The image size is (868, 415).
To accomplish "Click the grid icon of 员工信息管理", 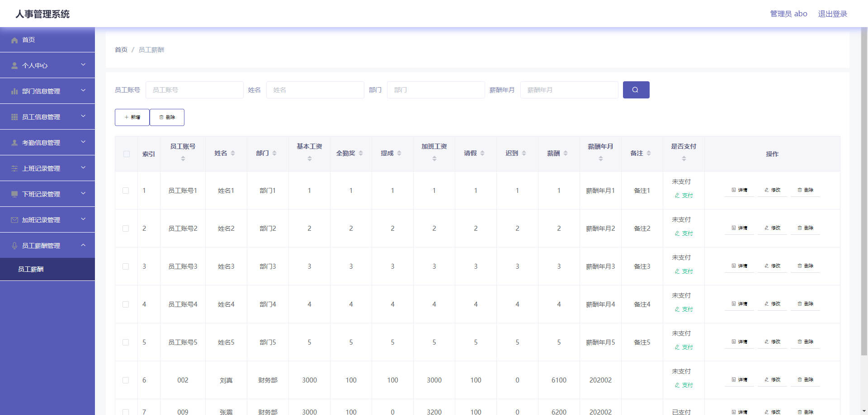I will tap(14, 117).
